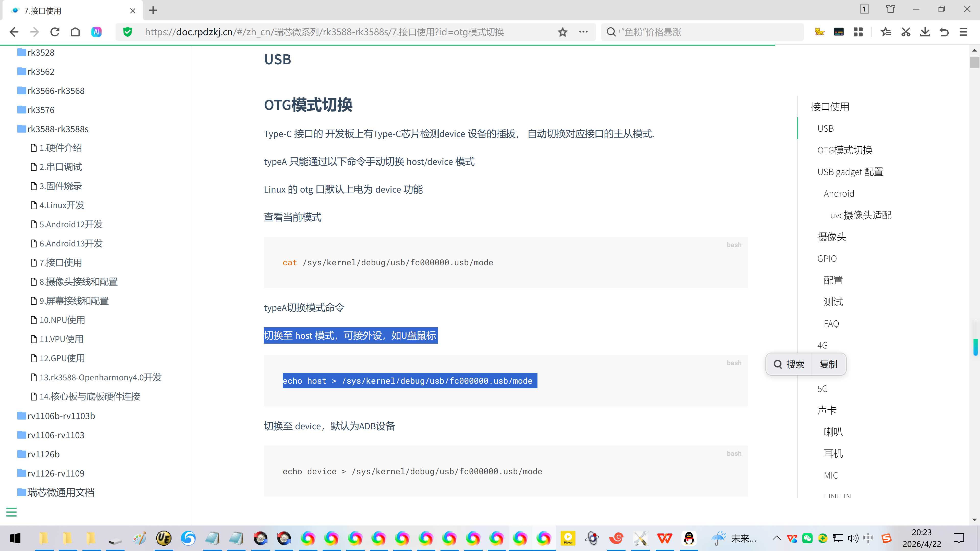This screenshot has width=980, height=551.
Task: Collapse the rk3588-rk3588s folder
Action: (x=57, y=129)
